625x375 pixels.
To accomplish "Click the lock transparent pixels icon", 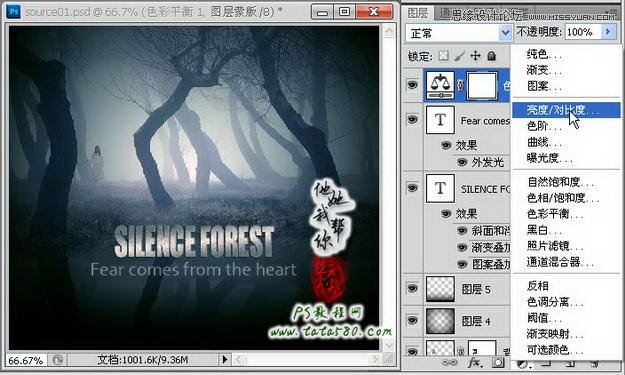I will 443,56.
